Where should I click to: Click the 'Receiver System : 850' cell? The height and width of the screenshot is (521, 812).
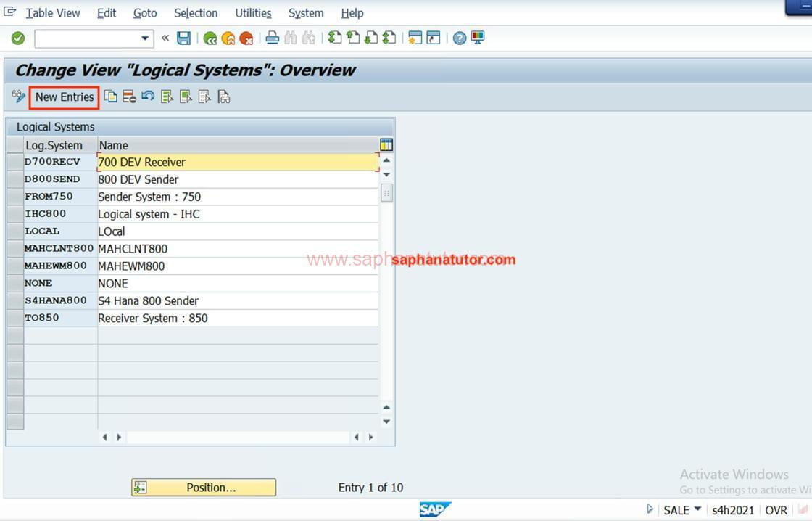[x=239, y=319]
